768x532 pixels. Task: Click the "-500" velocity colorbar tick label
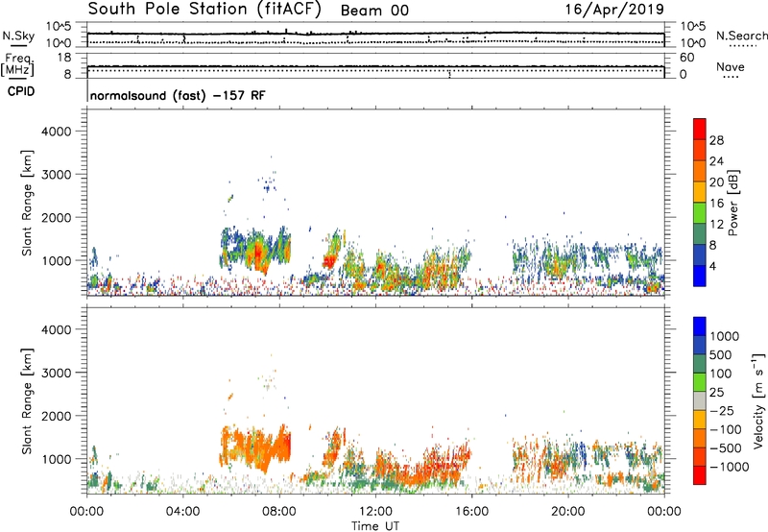pos(725,448)
